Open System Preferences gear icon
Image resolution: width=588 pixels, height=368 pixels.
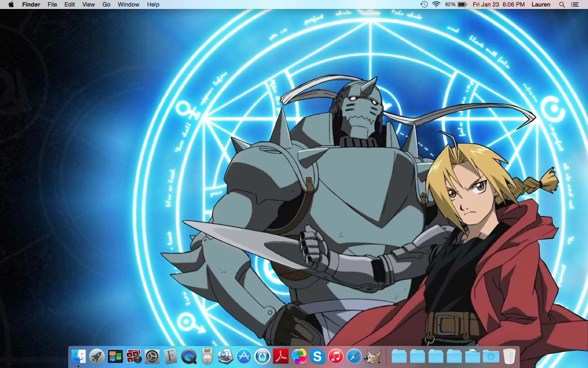152,357
